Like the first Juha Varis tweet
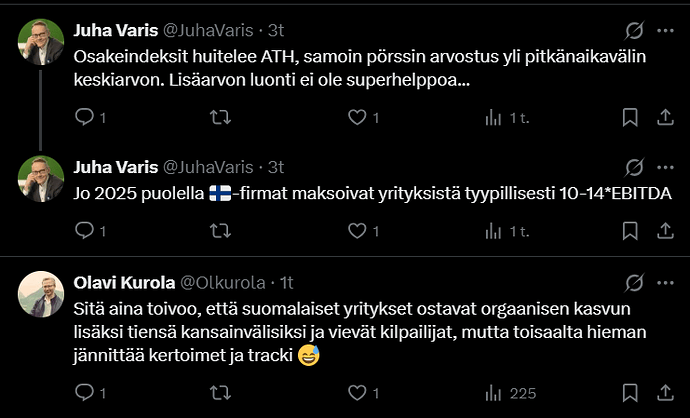 click(363, 117)
